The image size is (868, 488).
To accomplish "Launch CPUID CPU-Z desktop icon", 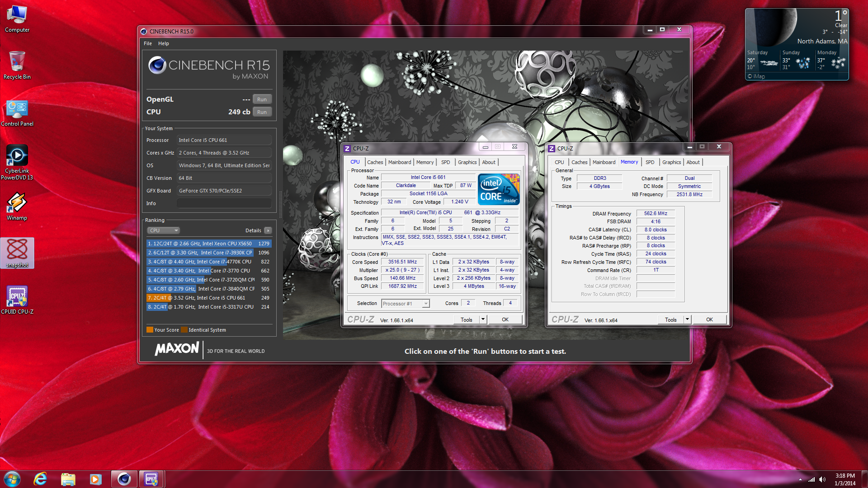I will click(17, 300).
